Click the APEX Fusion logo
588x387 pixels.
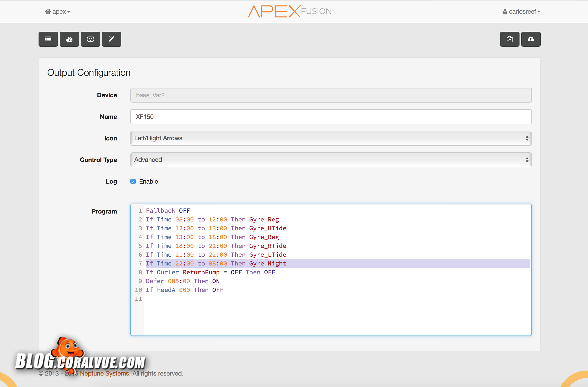290,11
